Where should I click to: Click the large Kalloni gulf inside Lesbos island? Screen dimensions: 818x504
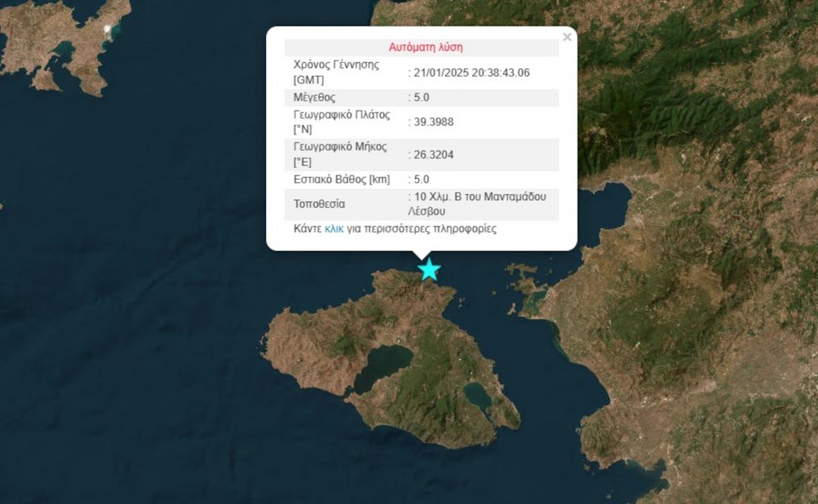pos(383,364)
